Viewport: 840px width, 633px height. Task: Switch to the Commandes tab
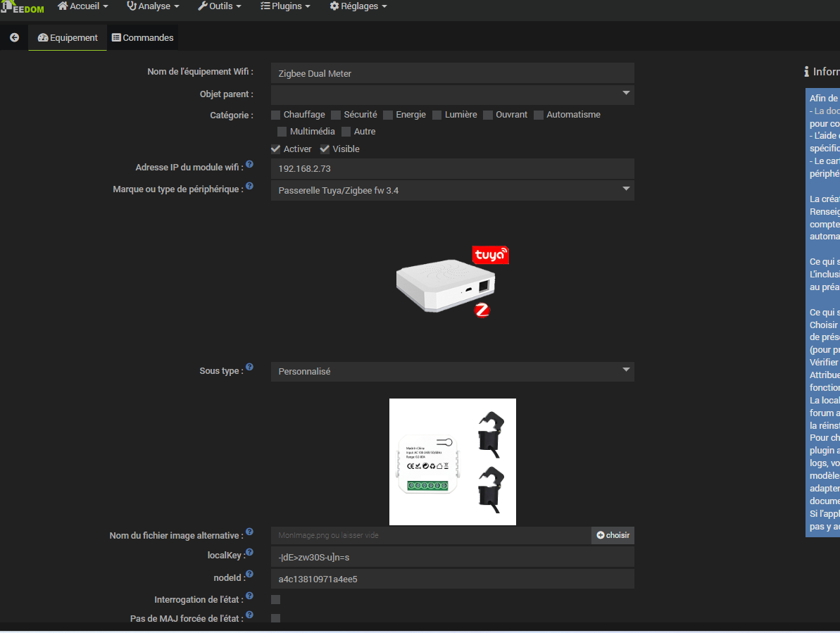(142, 37)
